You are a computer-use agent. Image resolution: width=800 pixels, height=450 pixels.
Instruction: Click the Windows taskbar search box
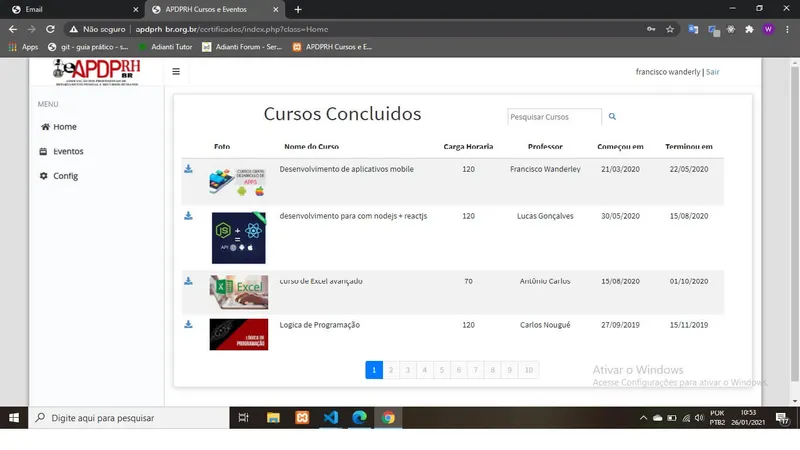(x=129, y=418)
